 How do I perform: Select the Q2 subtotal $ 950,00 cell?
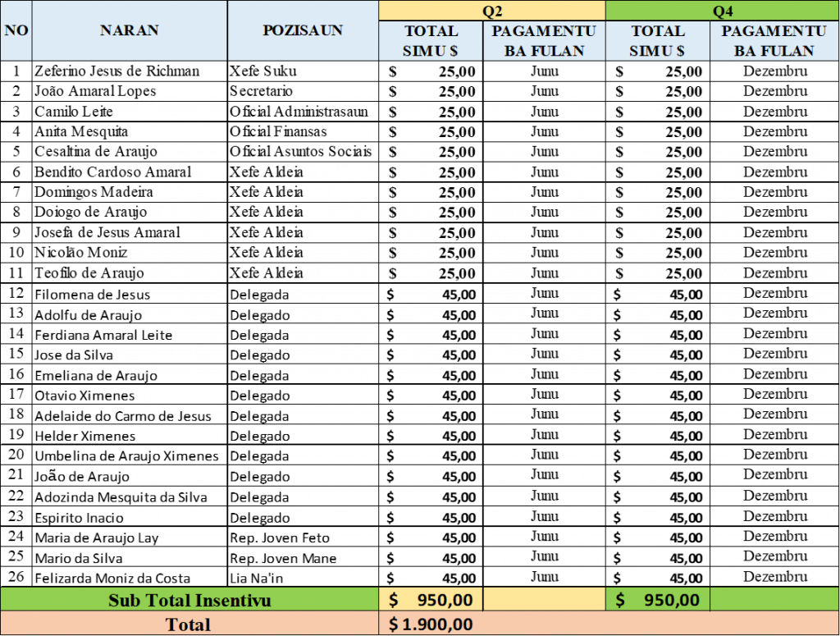tap(431, 600)
